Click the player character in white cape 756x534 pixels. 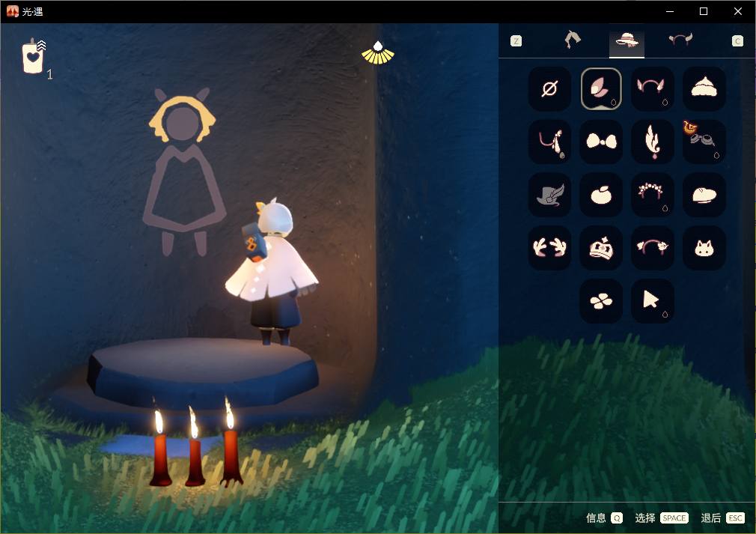coord(272,270)
